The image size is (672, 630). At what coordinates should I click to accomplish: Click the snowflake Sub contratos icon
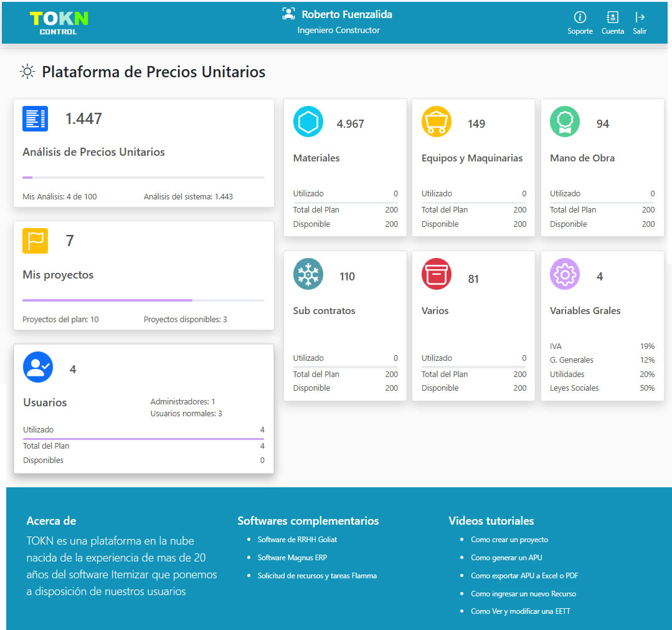coord(308,274)
